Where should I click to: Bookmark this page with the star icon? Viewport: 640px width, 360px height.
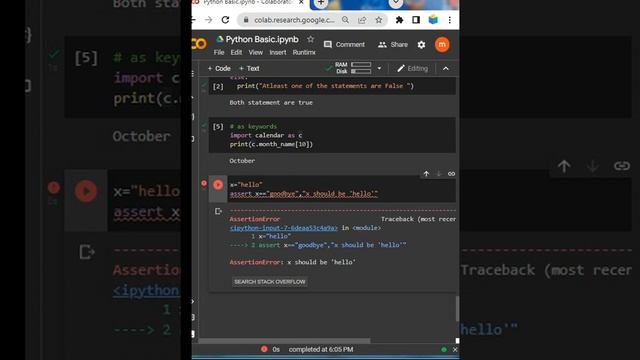click(x=379, y=20)
